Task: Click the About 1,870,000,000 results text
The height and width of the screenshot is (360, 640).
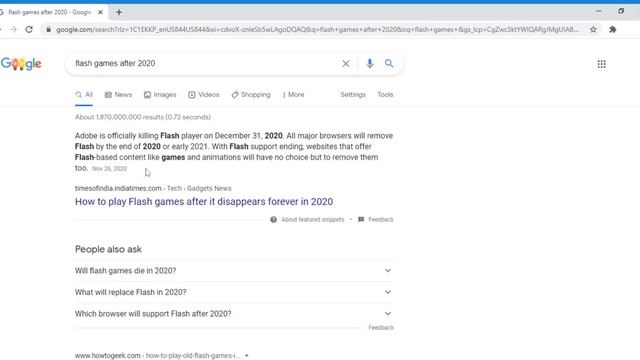Action: point(142,117)
